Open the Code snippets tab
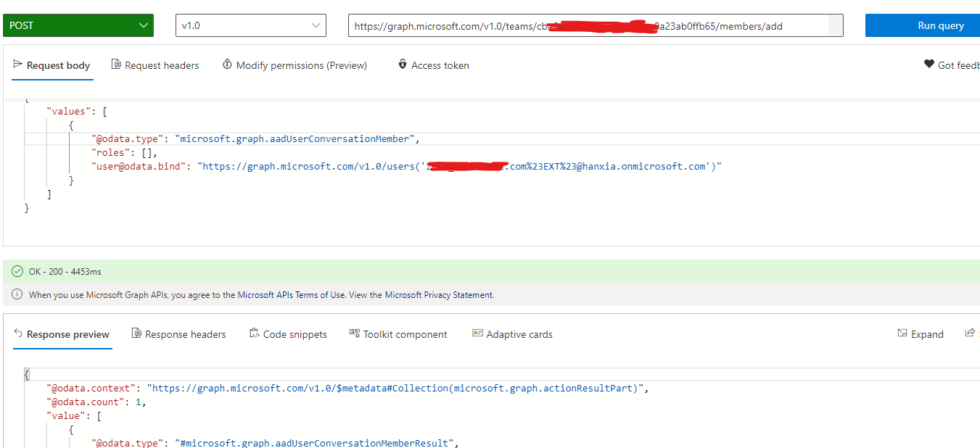 288,334
